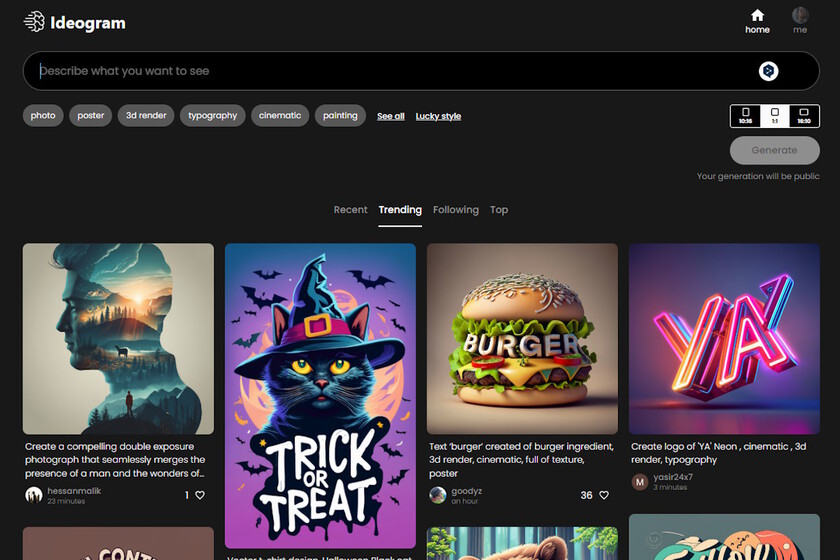This screenshot has width=840, height=560.
Task: Open the 'me' profile avatar
Action: (x=800, y=15)
